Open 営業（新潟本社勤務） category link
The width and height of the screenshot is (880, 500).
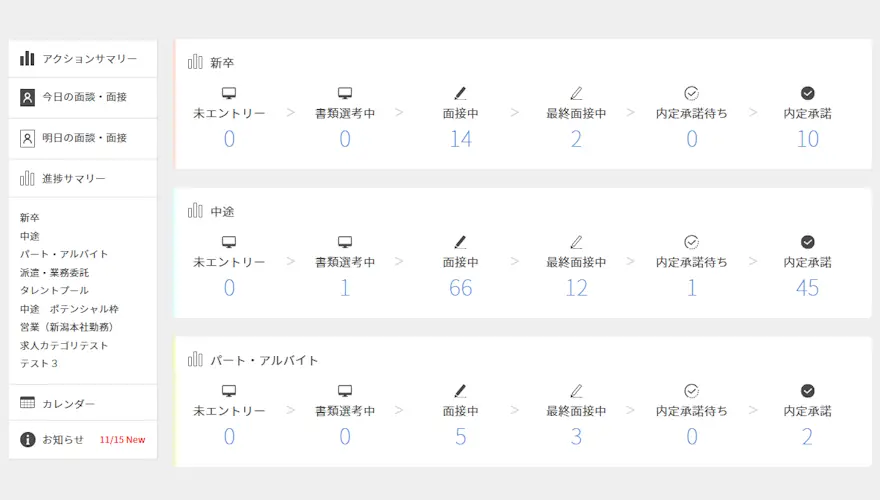[x=66, y=327]
